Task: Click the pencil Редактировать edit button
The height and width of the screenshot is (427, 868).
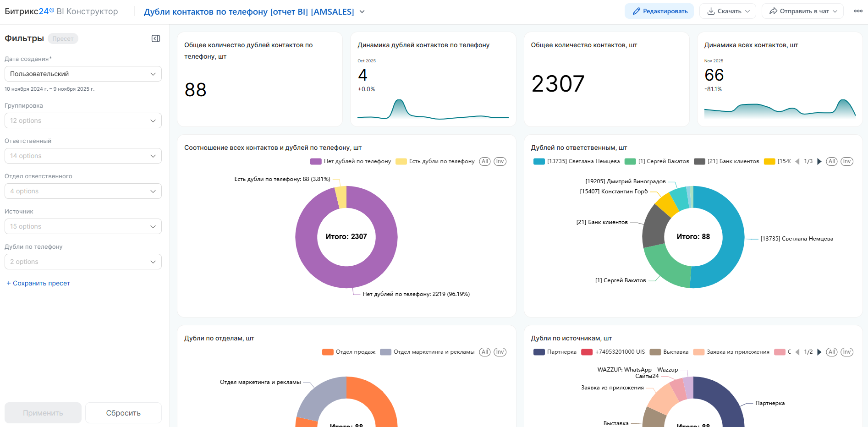Action: coord(659,11)
